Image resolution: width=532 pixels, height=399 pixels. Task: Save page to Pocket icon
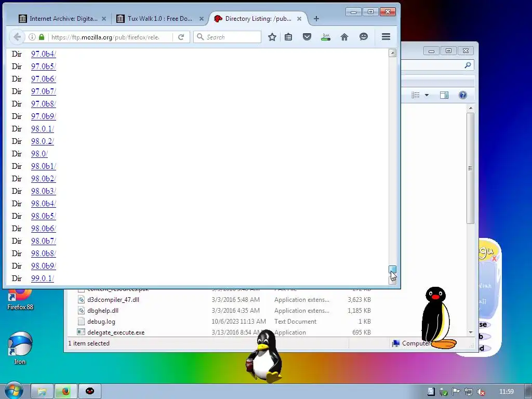pyautogui.click(x=307, y=37)
